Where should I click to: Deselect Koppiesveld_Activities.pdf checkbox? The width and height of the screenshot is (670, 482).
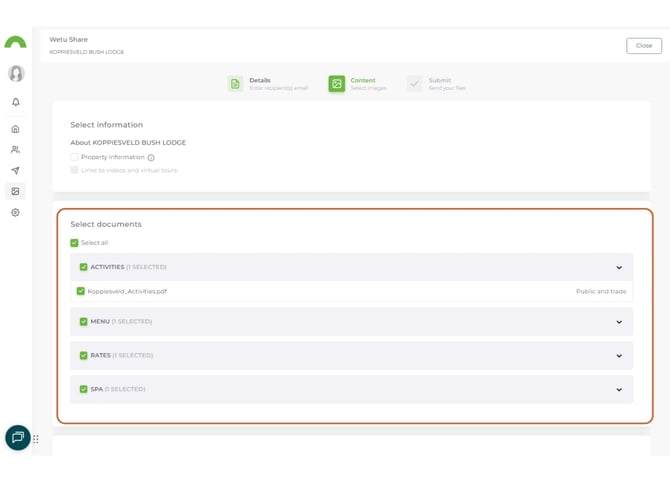tap(81, 291)
